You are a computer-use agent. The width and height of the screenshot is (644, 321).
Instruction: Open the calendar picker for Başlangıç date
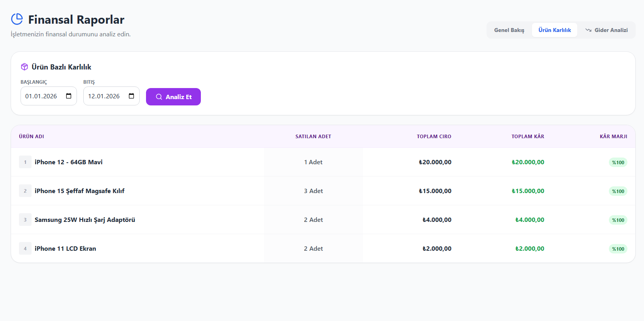pos(69,96)
